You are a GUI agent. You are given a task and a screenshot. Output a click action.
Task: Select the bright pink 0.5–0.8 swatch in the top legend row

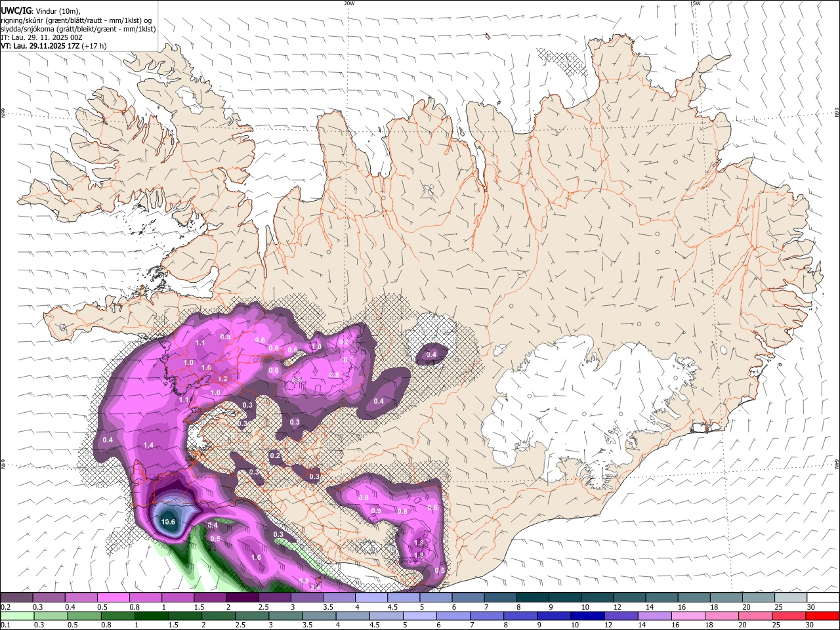(114, 598)
